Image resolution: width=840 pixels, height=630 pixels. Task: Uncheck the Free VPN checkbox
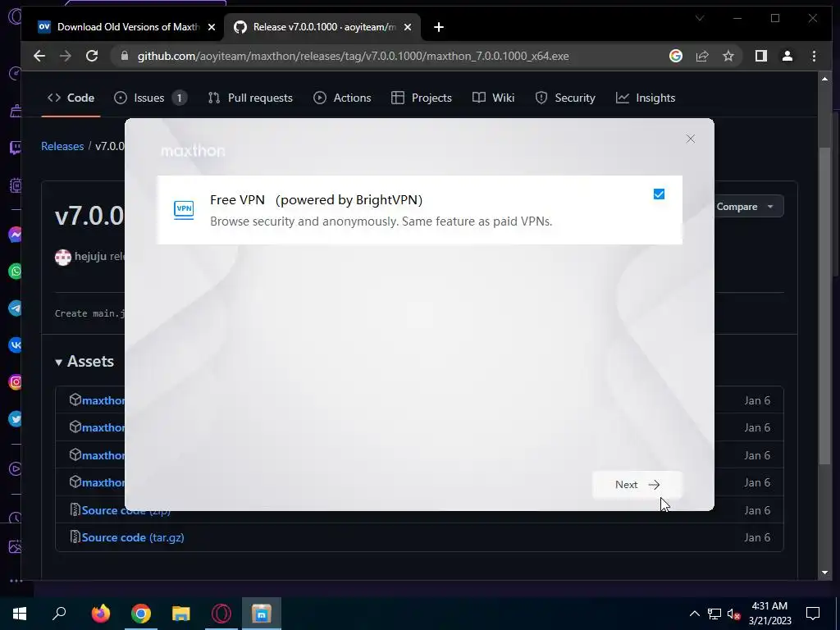[x=659, y=194]
